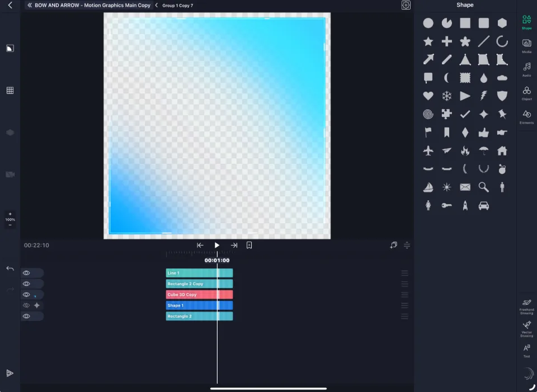537x392 pixels.
Task: Jump to the start of timeline
Action: click(x=200, y=245)
